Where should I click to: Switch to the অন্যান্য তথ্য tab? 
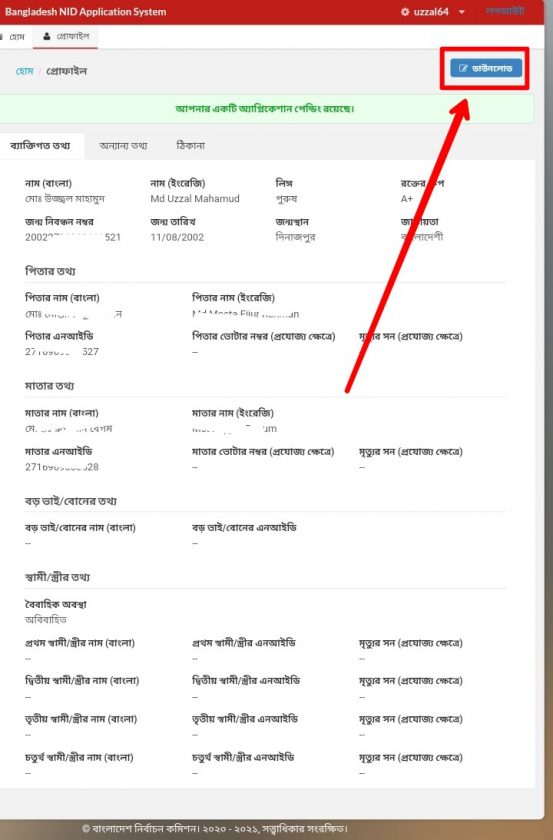(123, 146)
